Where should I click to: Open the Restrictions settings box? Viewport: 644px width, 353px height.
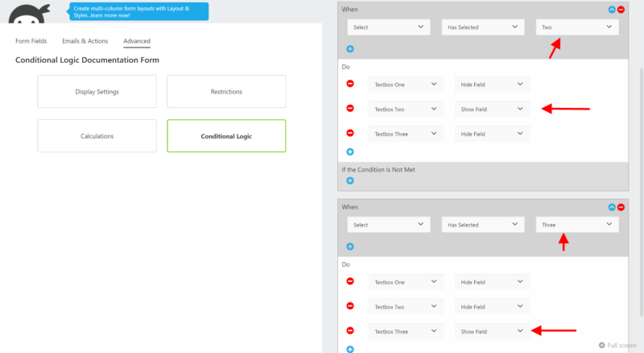pos(226,92)
